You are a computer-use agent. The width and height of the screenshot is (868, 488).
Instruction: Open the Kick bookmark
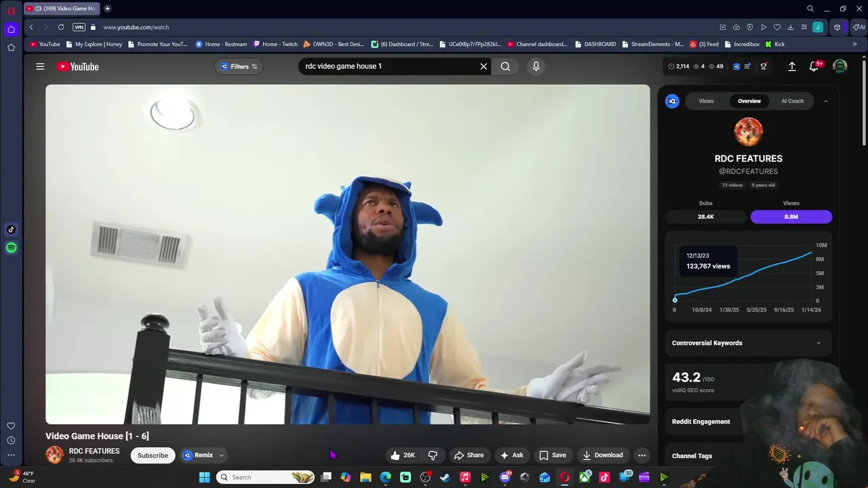[775, 44]
